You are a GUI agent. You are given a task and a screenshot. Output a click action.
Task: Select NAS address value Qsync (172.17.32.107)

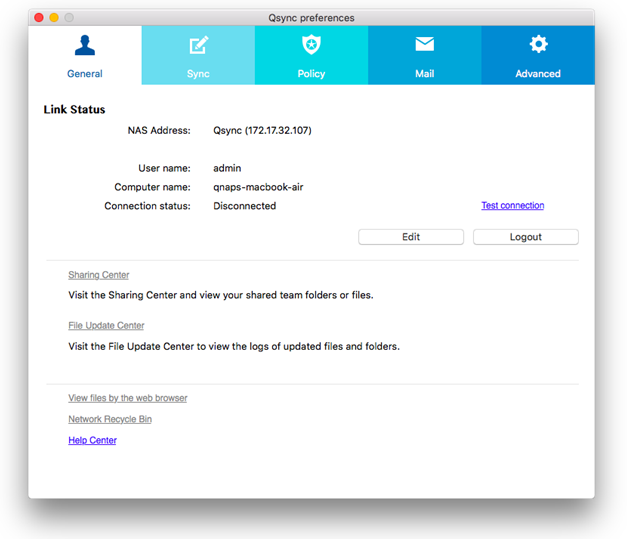tap(262, 130)
